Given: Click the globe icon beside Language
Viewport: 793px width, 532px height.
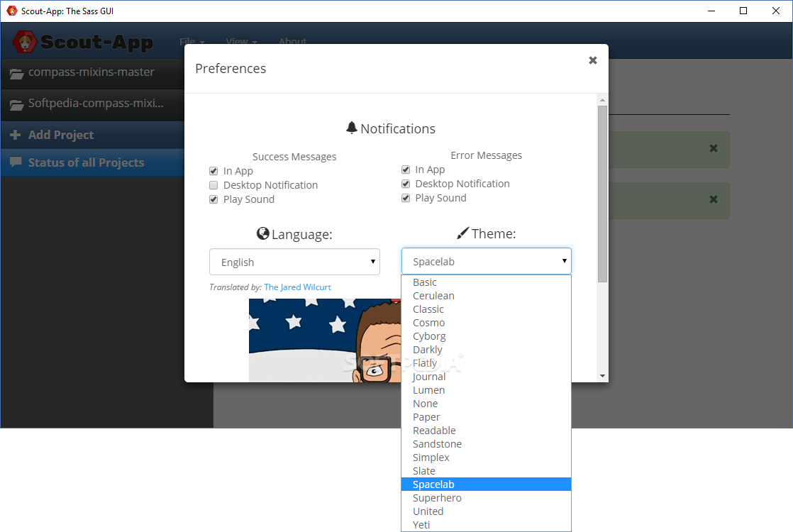Looking at the screenshot, I should pyautogui.click(x=262, y=233).
